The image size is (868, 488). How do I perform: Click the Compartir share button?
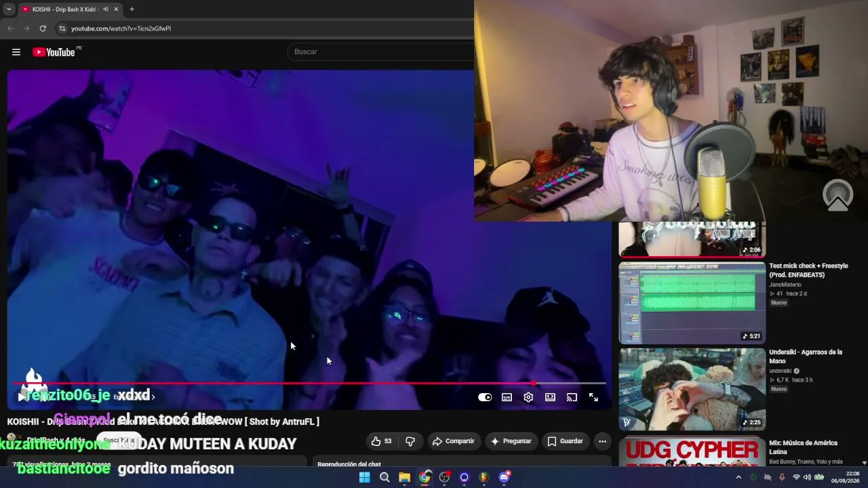452,441
